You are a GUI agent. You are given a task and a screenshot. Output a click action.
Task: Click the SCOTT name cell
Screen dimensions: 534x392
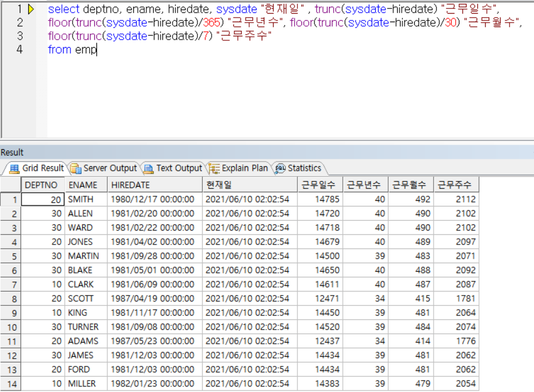point(86,299)
